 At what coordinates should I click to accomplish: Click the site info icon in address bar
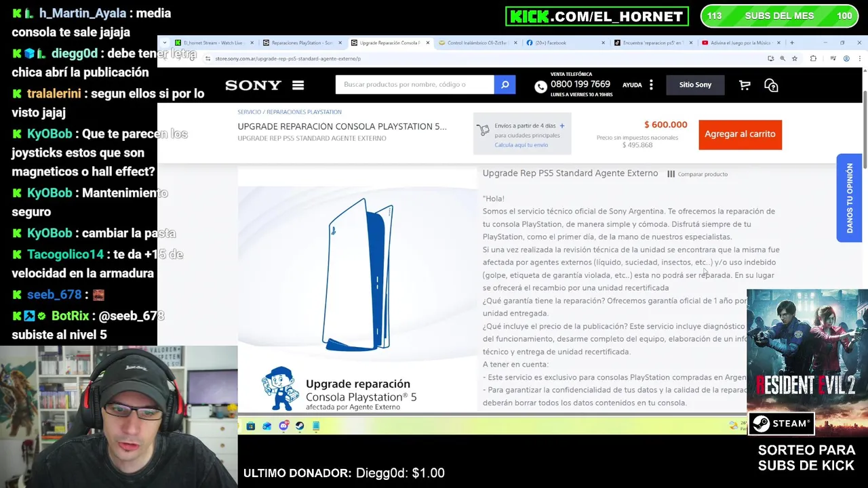pos(208,59)
